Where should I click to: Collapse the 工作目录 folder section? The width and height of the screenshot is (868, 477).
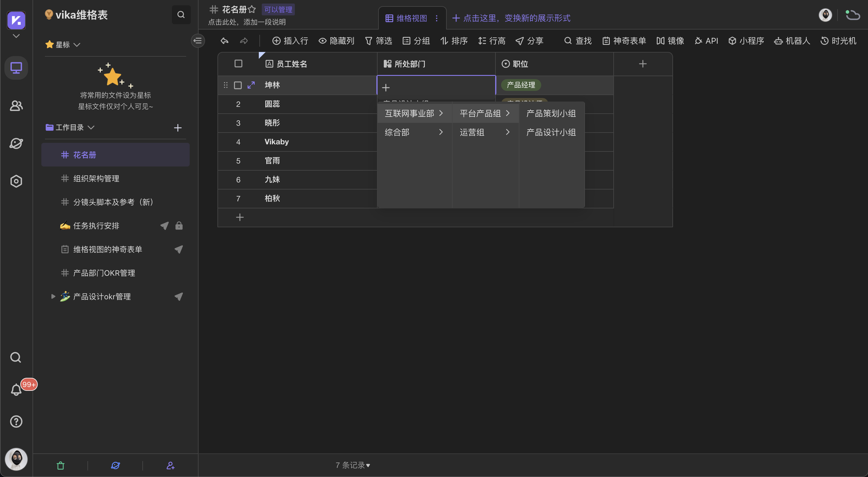coord(91,127)
